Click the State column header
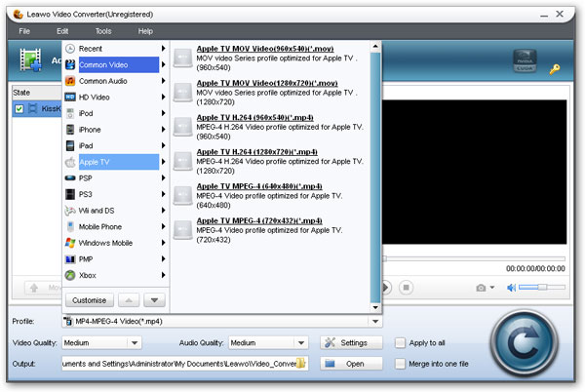 (x=37, y=92)
